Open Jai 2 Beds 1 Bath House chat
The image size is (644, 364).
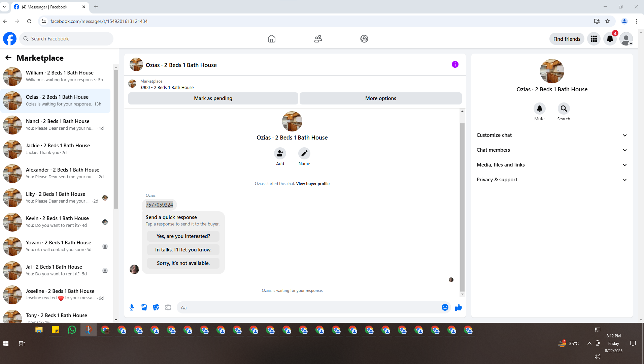(x=56, y=271)
